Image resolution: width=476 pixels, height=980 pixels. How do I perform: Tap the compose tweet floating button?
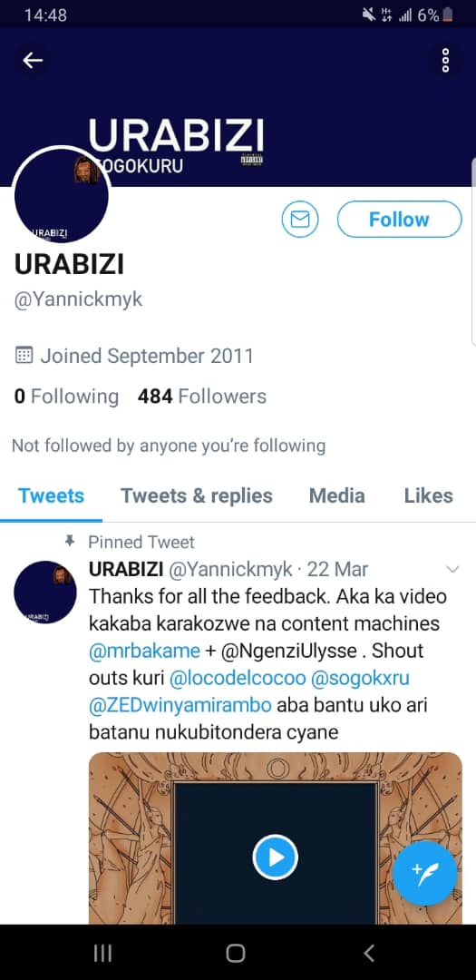(425, 873)
